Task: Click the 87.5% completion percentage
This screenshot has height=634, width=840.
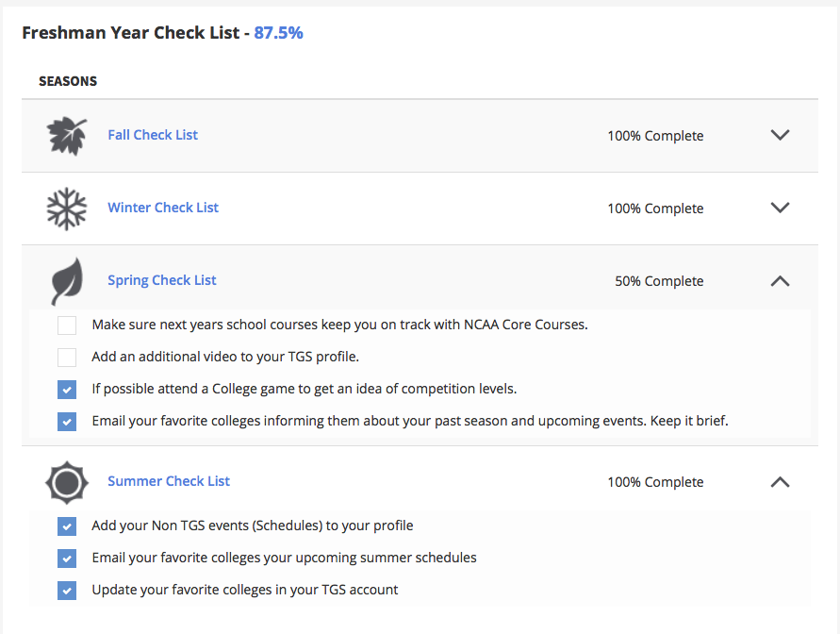Action: click(x=279, y=33)
